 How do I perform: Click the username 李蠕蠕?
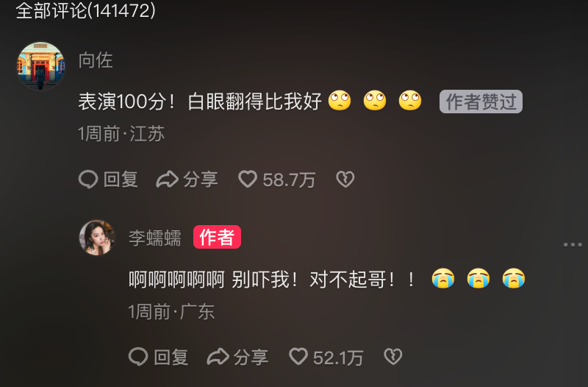click(x=155, y=238)
